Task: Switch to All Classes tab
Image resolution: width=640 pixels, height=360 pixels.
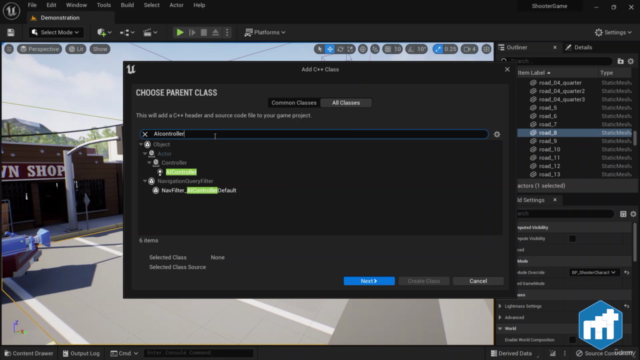Action: click(x=346, y=103)
